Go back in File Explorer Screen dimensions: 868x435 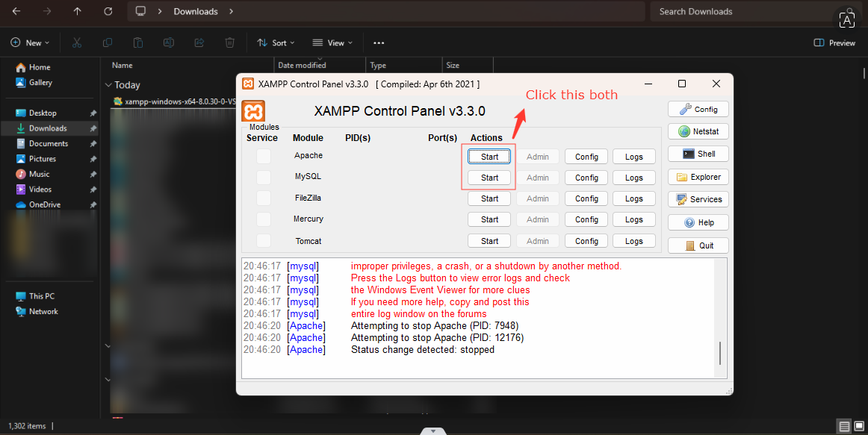[16, 11]
